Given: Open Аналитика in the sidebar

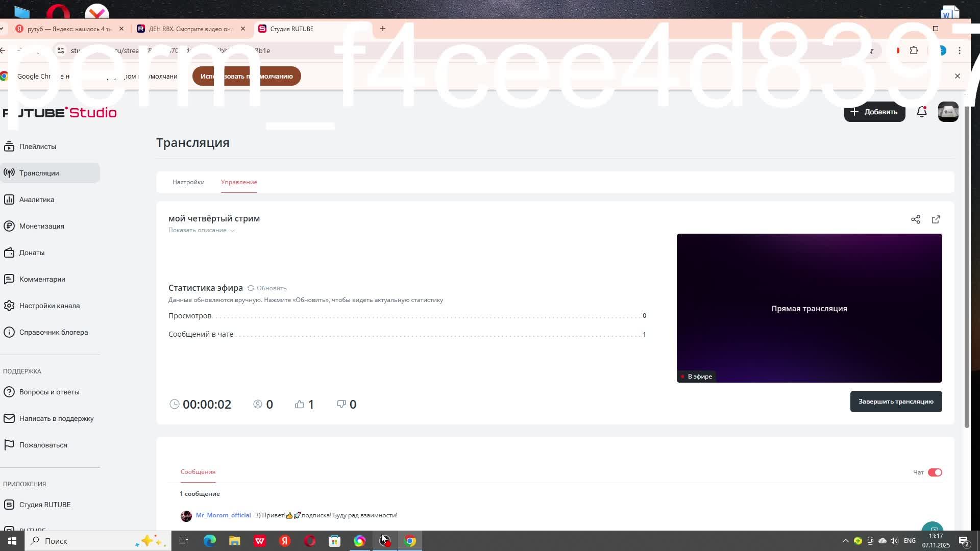Looking at the screenshot, I should tap(37, 199).
